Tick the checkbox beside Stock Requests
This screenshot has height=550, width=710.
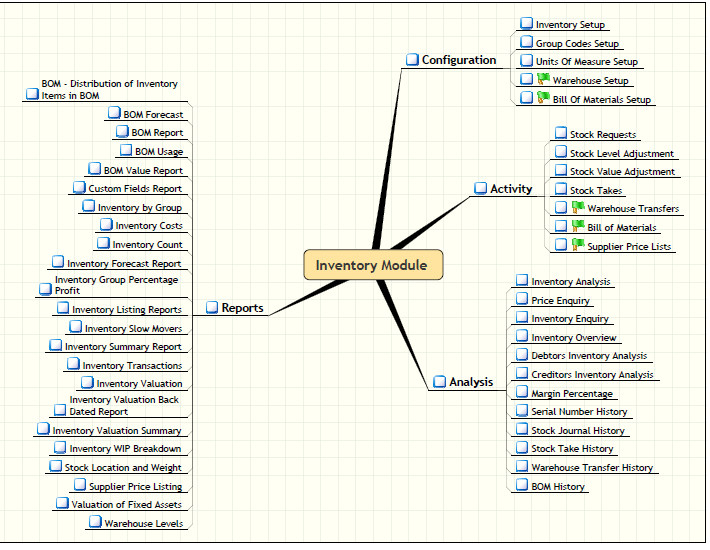560,134
